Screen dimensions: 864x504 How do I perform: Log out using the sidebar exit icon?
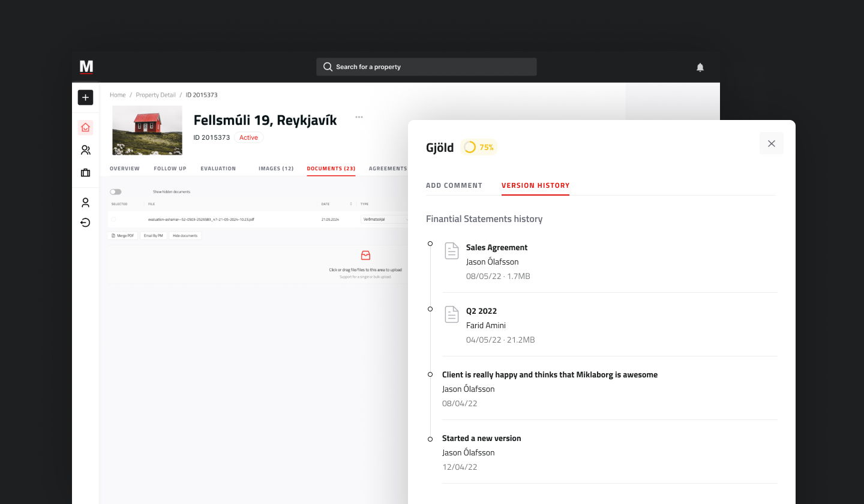click(85, 222)
